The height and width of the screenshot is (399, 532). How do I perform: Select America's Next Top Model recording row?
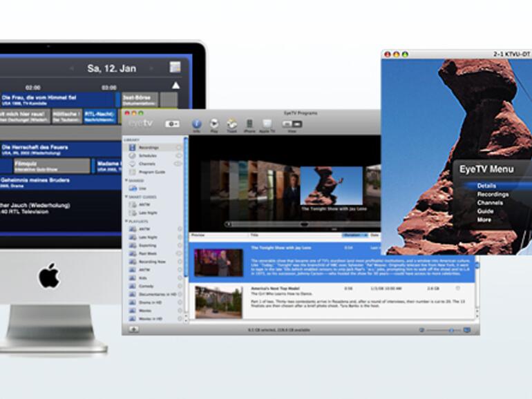(332, 302)
